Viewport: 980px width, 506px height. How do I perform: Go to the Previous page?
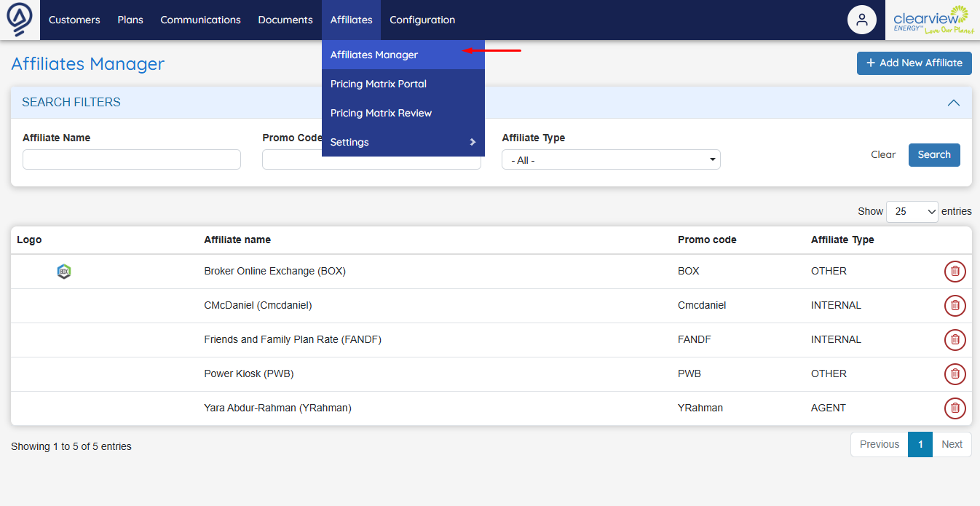click(x=880, y=444)
